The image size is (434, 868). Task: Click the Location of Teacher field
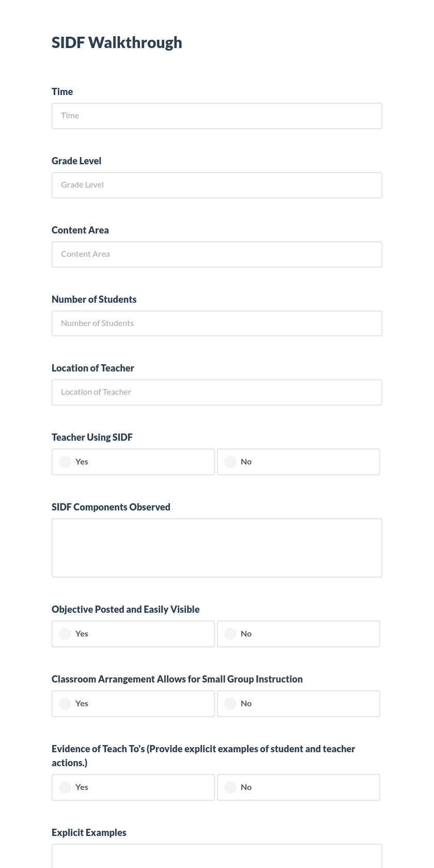217,392
